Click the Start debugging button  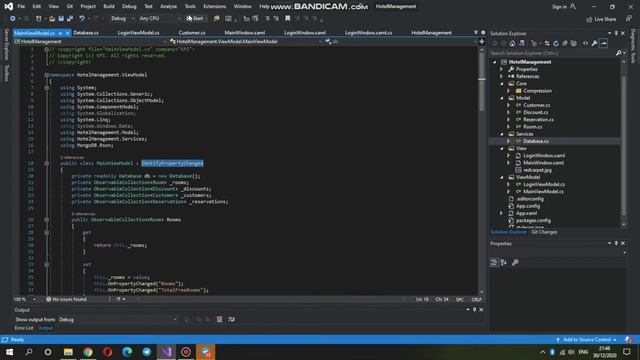tap(195, 18)
